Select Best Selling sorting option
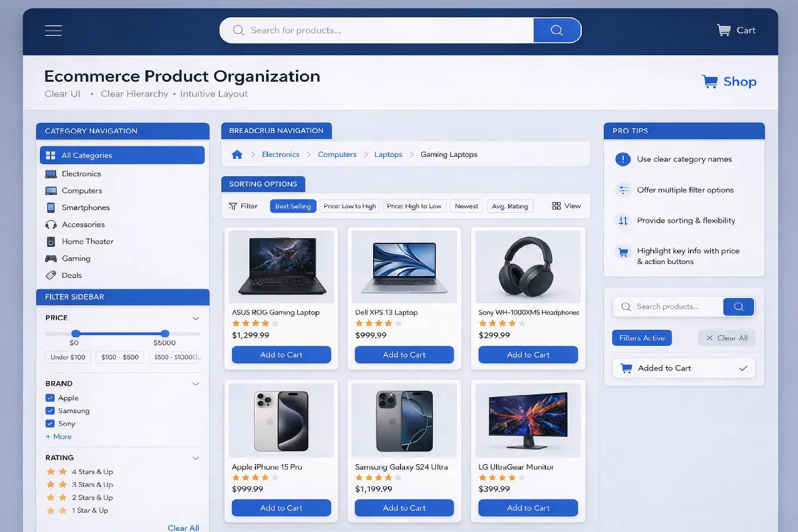Screen dimensions: 798x532 293,206
